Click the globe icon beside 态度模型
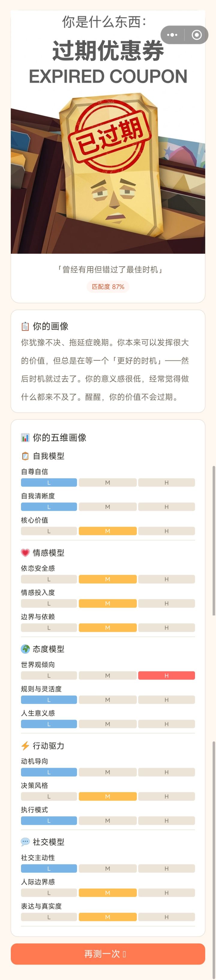The height and width of the screenshot is (980, 216). pos(25,649)
